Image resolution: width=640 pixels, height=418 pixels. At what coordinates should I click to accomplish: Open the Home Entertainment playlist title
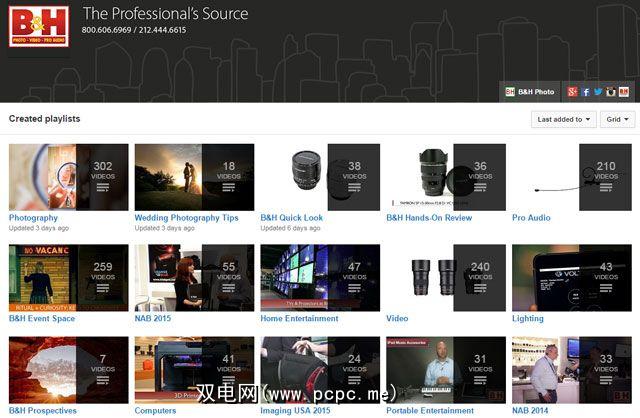coord(299,318)
